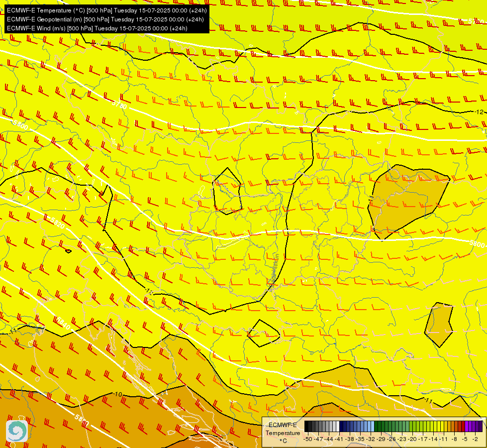487x448 pixels.
Task: Pick the white swatch left of -41
Action: [338, 426]
